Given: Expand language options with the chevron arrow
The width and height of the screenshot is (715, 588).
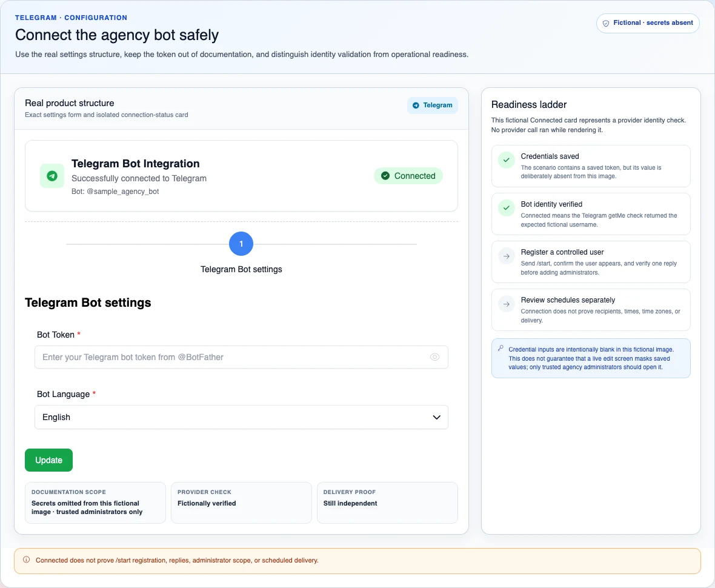Looking at the screenshot, I should (x=436, y=418).
